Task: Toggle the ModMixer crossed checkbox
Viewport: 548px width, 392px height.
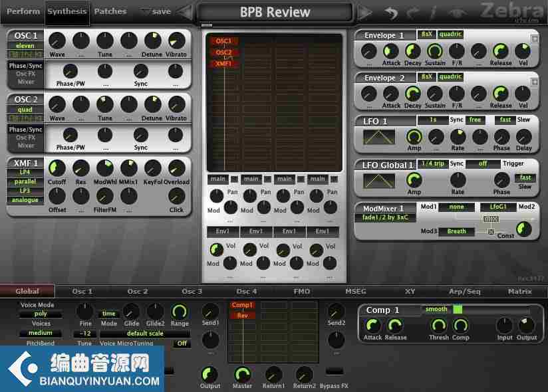Action: (491, 231)
